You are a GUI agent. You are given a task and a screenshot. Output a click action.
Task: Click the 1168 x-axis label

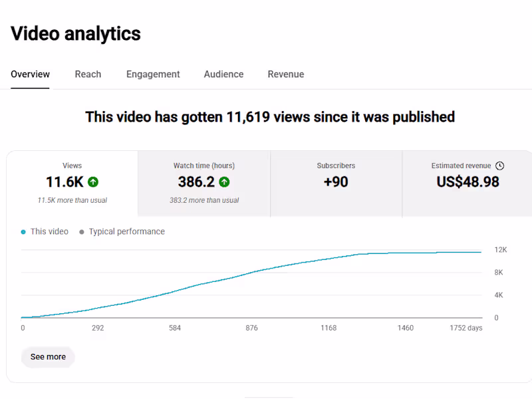tap(329, 328)
